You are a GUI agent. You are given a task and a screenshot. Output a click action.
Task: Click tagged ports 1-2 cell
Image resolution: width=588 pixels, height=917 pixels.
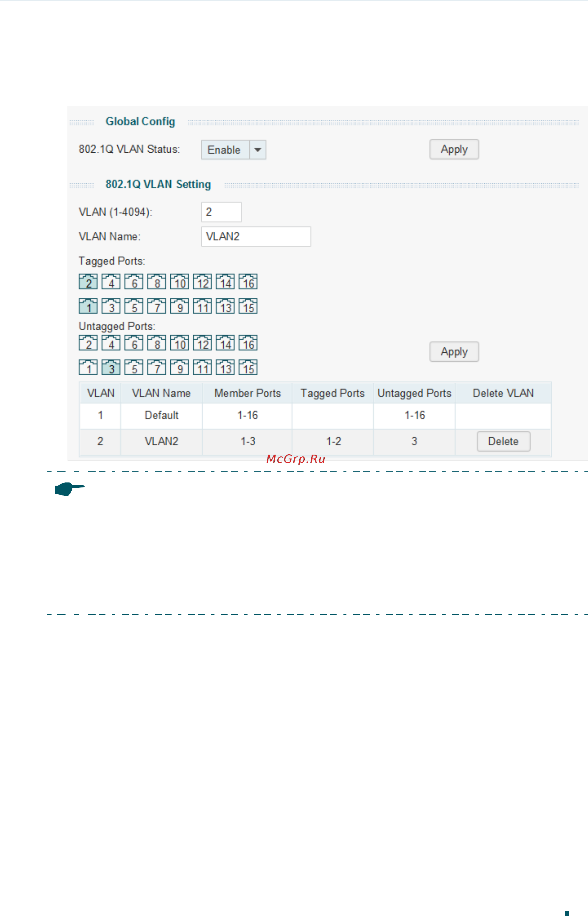[x=333, y=442]
